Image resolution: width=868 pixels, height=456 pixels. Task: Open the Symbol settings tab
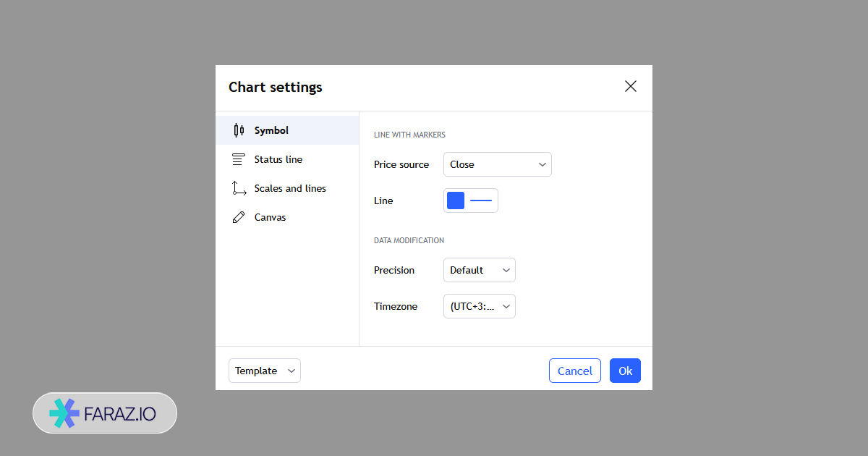coord(271,130)
